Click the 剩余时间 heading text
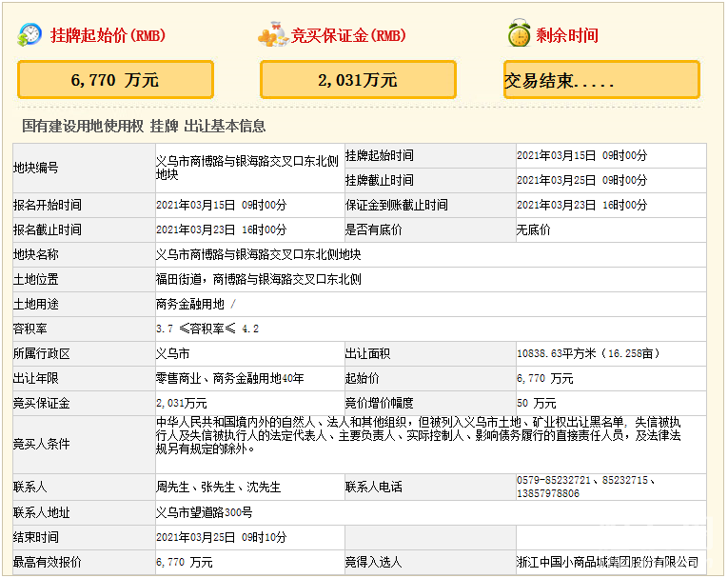 point(567,36)
